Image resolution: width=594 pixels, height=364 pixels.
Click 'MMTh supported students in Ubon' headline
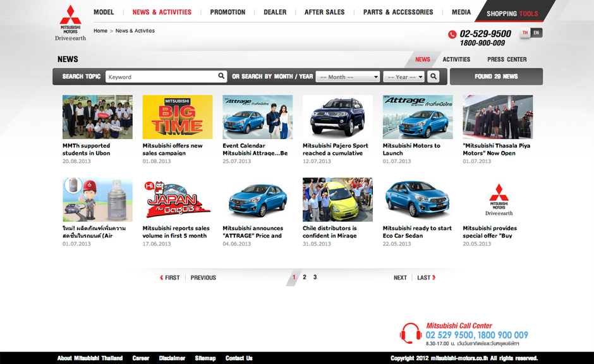pos(87,149)
